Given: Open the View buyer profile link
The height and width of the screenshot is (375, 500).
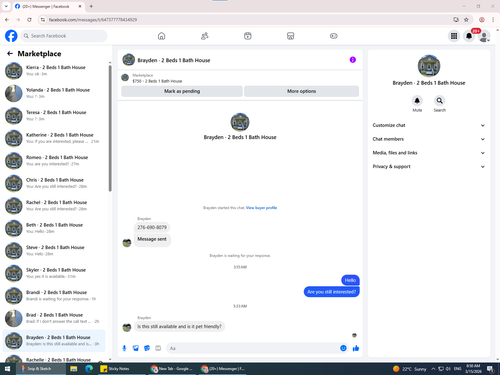Looking at the screenshot, I should click(261, 208).
